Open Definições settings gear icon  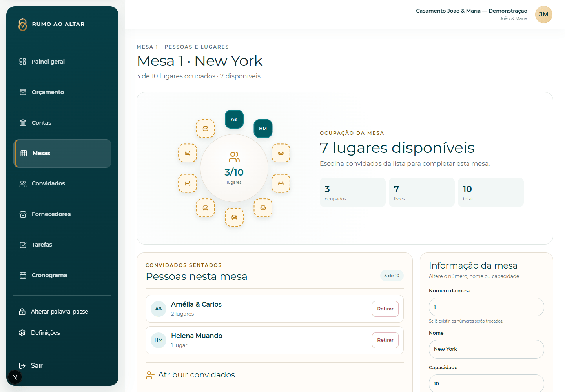click(22, 333)
